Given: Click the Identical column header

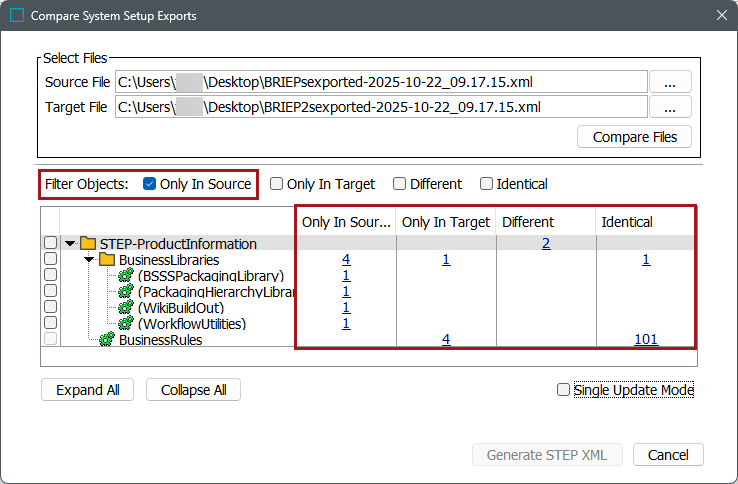Looking at the screenshot, I should click(627, 222).
